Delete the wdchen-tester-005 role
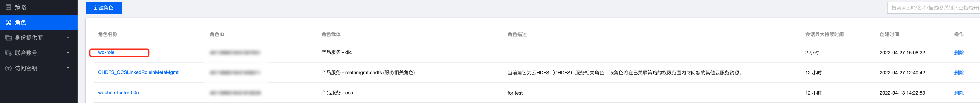Screen dimensions: 980x103 [959, 93]
